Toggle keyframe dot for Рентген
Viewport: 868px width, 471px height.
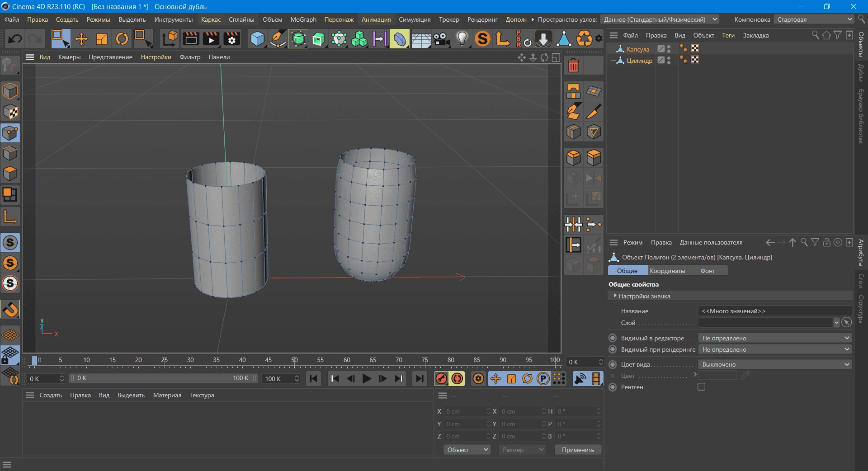(x=613, y=387)
